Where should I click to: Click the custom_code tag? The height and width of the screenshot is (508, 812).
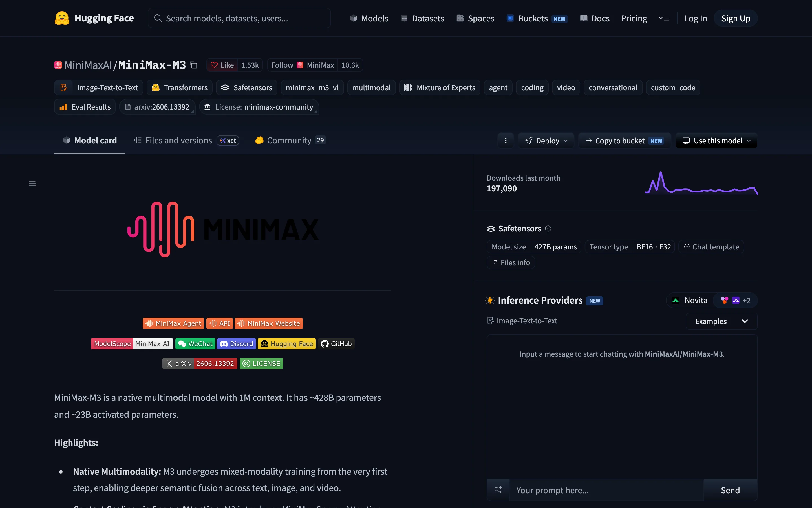click(673, 88)
